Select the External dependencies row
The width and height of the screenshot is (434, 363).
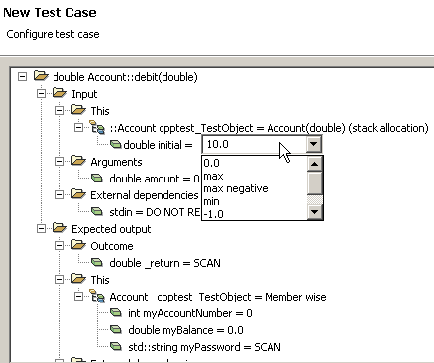click(144, 195)
